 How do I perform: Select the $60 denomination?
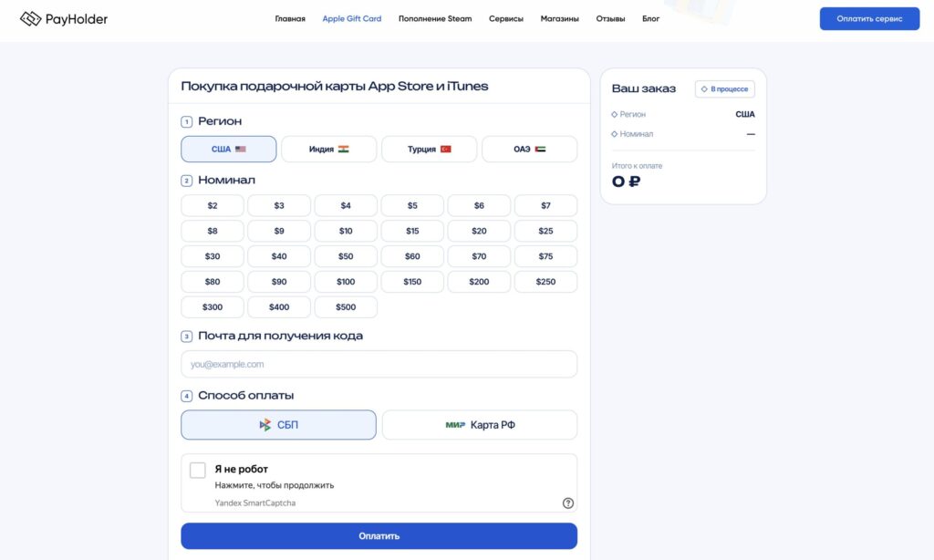[x=412, y=256]
